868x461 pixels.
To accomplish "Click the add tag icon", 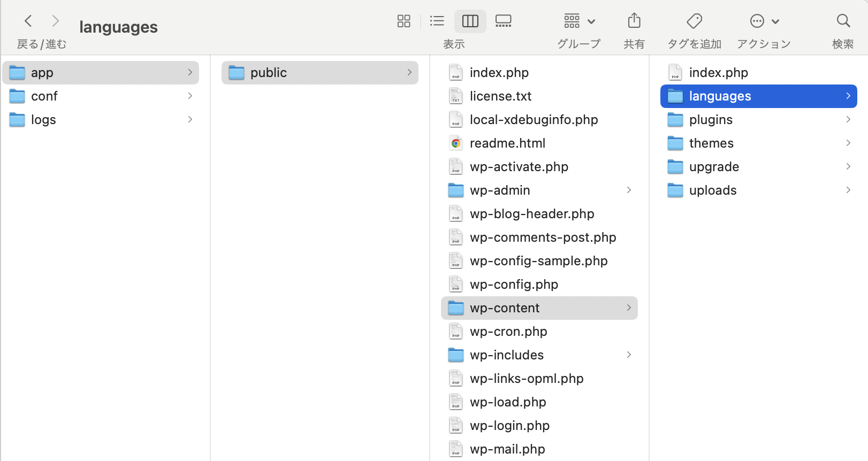I will tap(694, 21).
